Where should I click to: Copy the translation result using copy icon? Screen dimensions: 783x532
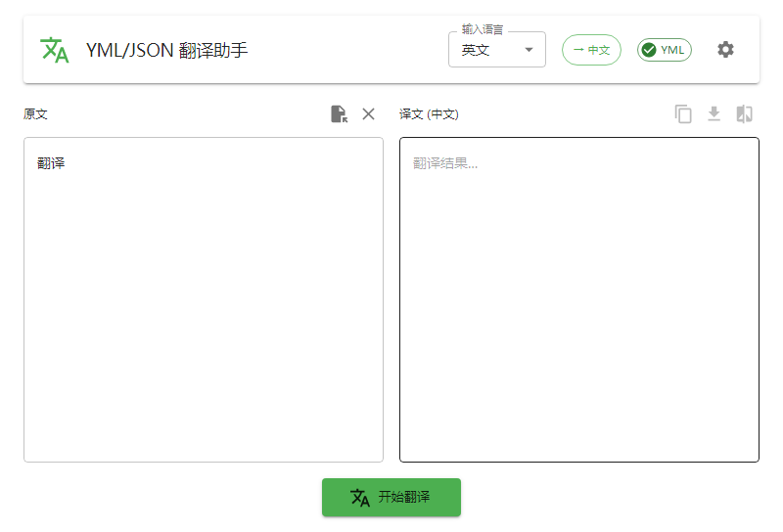[x=683, y=114]
